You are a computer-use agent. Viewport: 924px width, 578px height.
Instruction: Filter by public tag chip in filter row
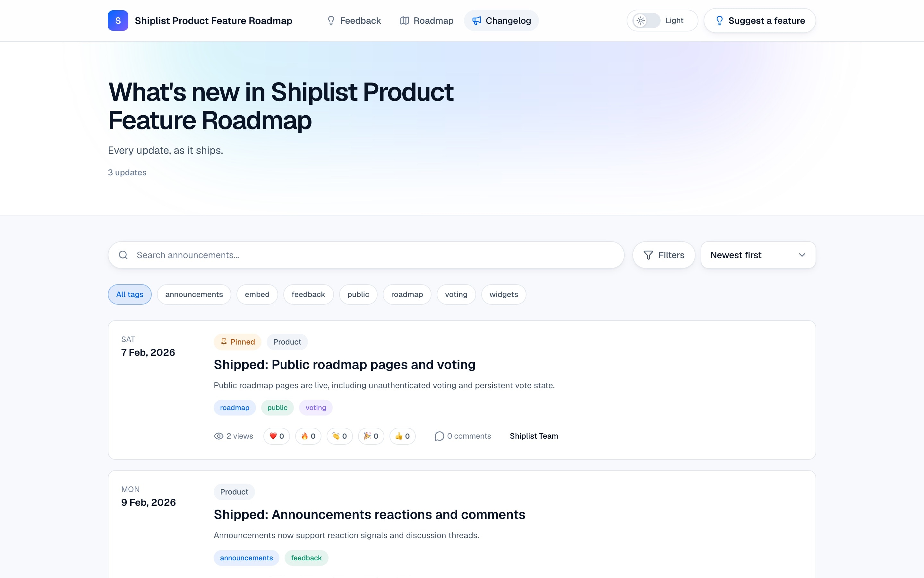click(358, 294)
